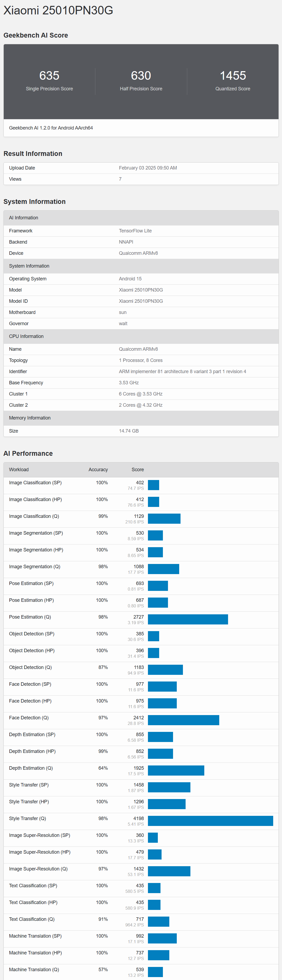Image resolution: width=282 pixels, height=980 pixels.
Task: Click the Xiaomi 25010PN30G page title
Action: coord(58,10)
